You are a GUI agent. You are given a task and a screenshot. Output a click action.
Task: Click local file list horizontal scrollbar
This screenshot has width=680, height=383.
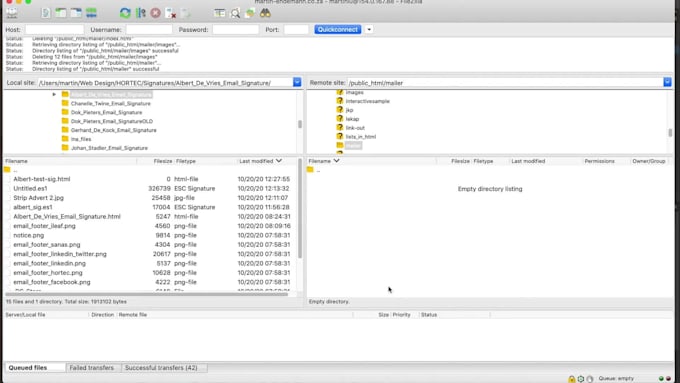coord(146,294)
